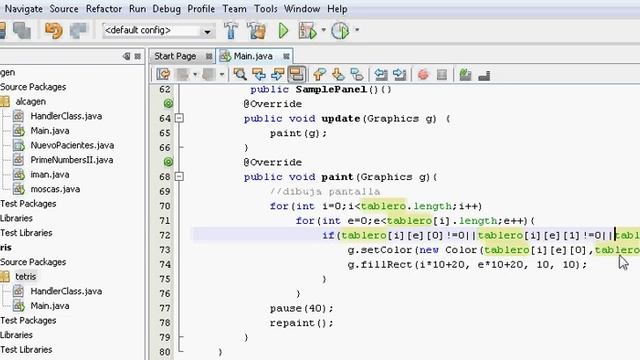The width and height of the screenshot is (640, 360).
Task: Click Previous Bookmark icon
Action: (319, 74)
